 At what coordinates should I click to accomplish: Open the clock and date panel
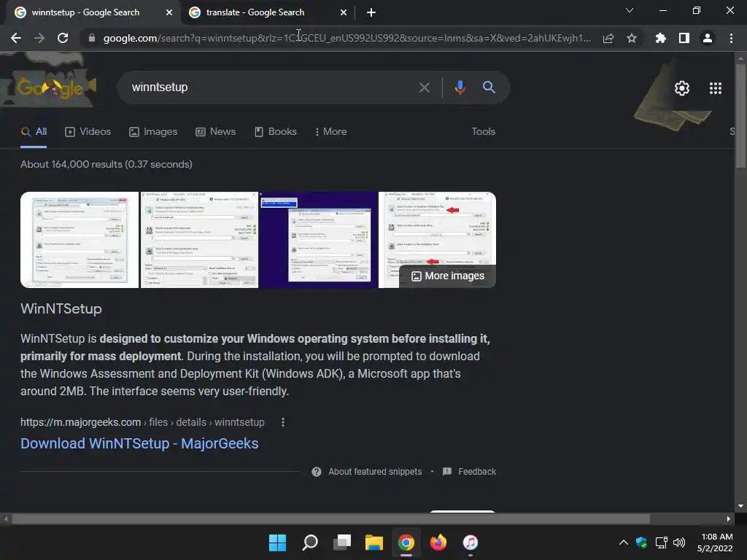coord(715,542)
